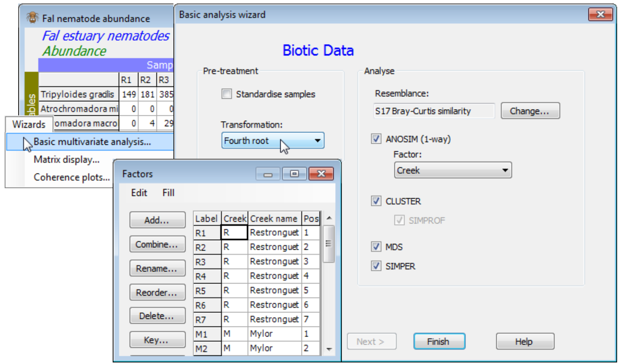Choose Basic multivariate analysis menu item

92,142
